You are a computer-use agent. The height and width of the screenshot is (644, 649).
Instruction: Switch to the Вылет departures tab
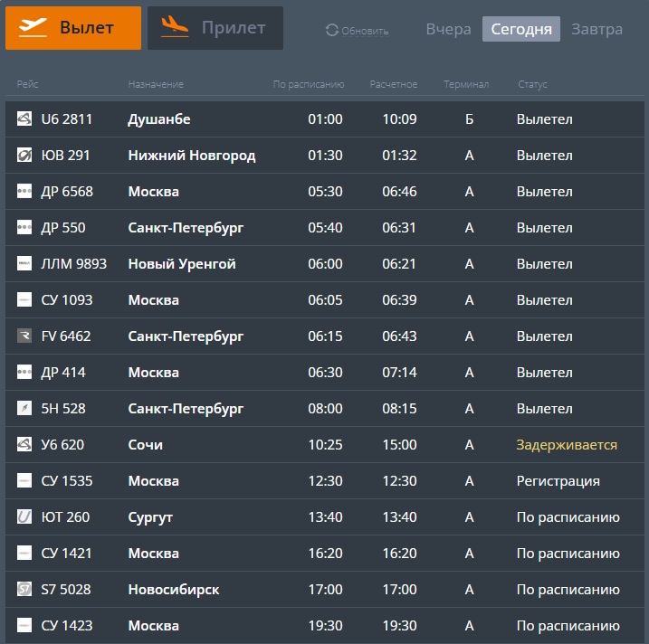click(73, 28)
